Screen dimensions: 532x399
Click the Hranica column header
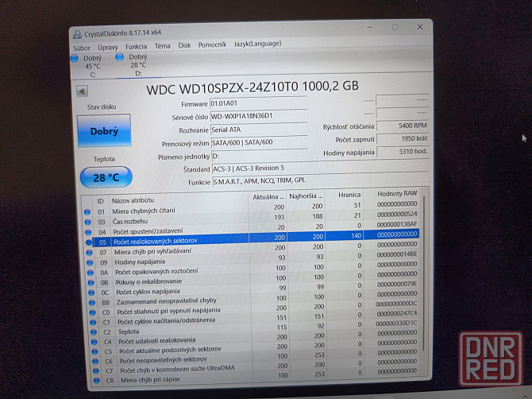(345, 195)
